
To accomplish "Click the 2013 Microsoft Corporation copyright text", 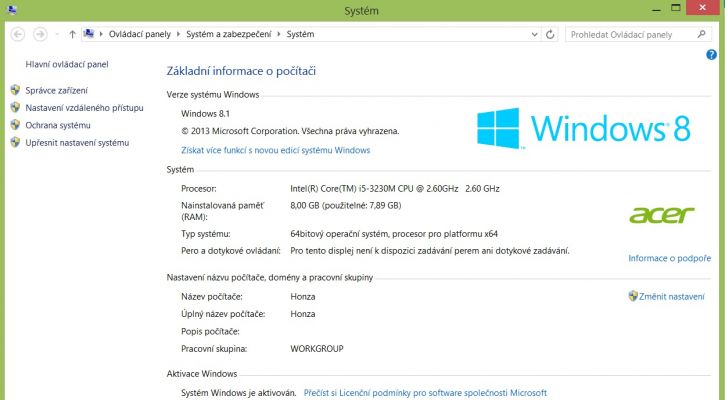I will pos(290,131).
